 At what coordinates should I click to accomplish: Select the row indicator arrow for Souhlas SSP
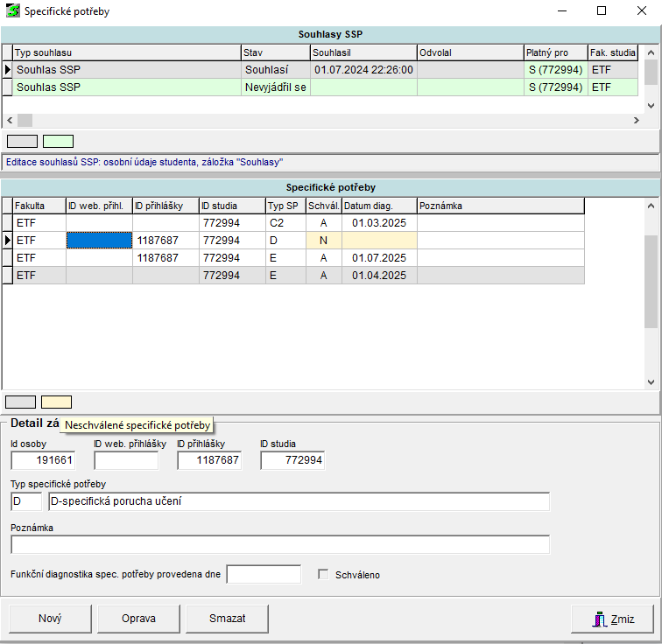click(x=7, y=70)
